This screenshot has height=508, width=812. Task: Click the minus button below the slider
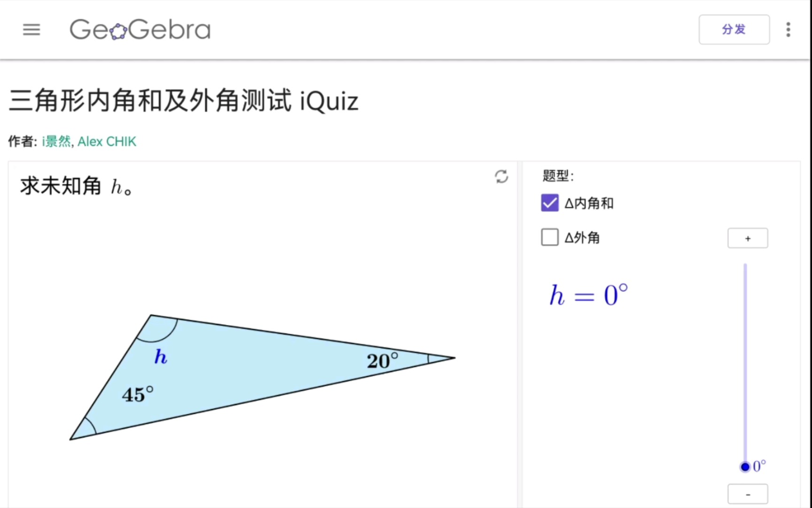tap(747, 493)
